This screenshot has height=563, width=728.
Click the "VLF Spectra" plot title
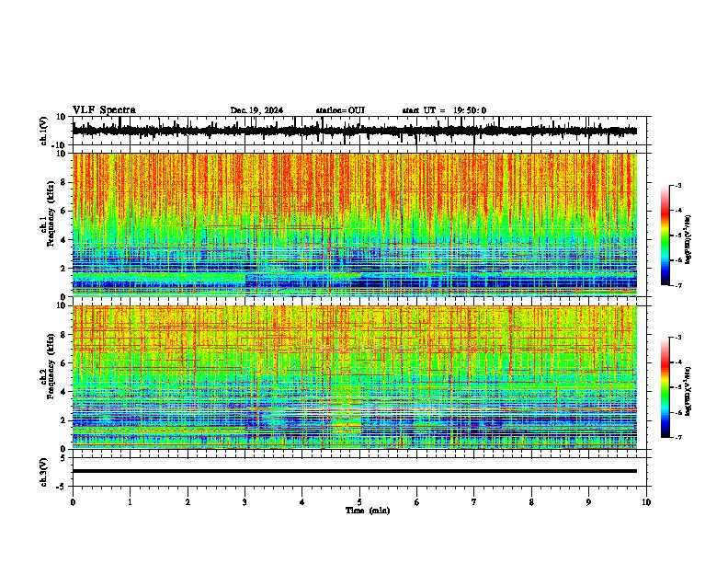point(104,110)
